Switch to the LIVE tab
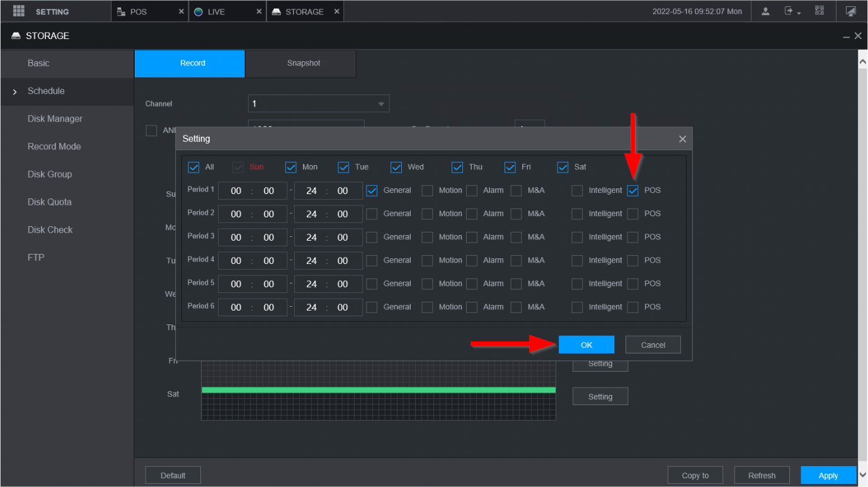Screen dimensions: 868x487 click(x=215, y=11)
